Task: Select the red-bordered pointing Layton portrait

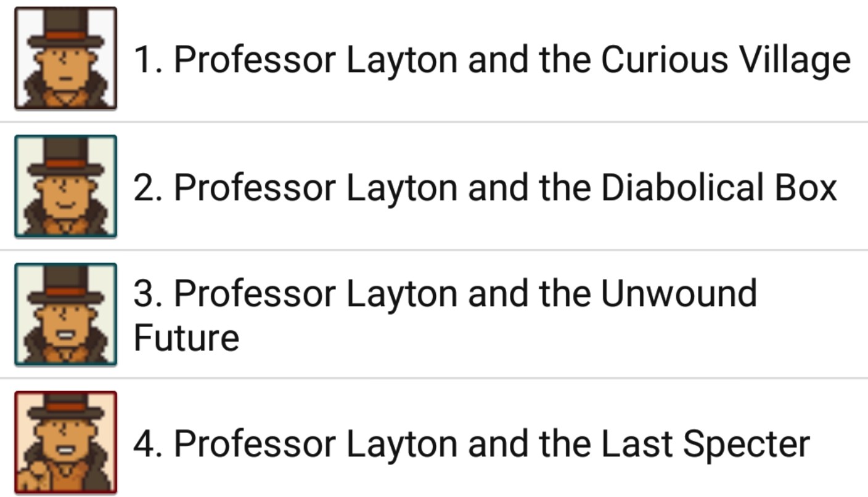Action: [x=66, y=443]
